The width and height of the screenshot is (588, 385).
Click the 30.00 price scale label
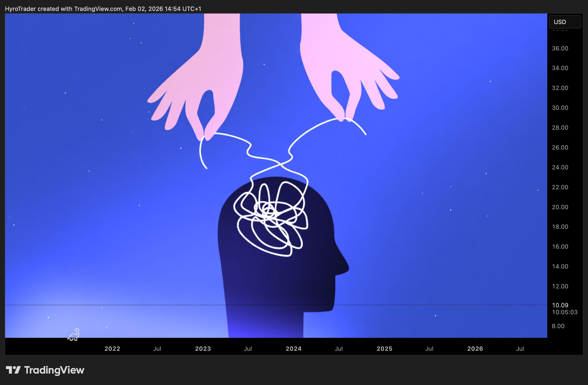560,108
